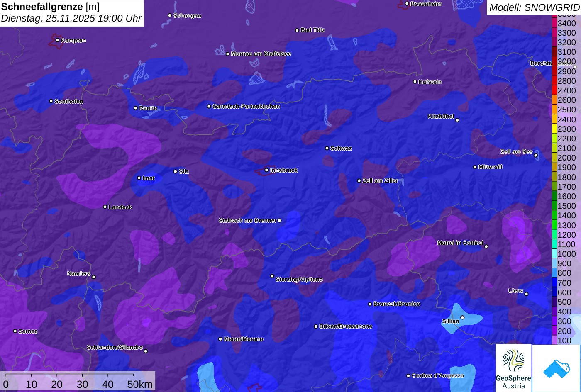Viewport: 581px width, 392px height.
Task: Click the 500 legend value
Action: pos(564,302)
